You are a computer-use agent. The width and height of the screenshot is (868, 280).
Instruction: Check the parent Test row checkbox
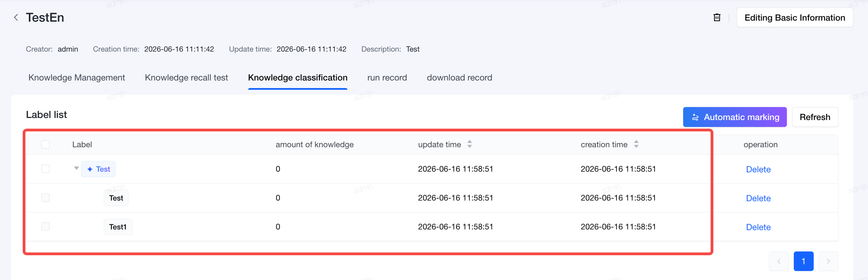(45, 169)
